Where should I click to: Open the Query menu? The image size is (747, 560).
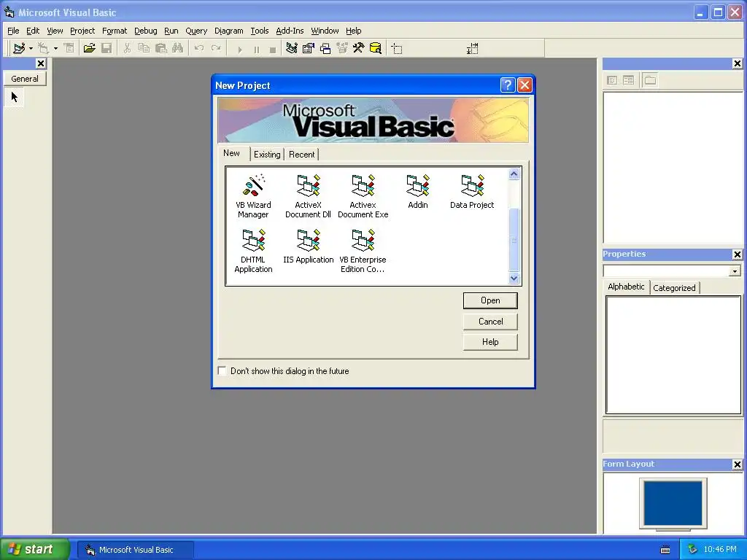pyautogui.click(x=196, y=31)
